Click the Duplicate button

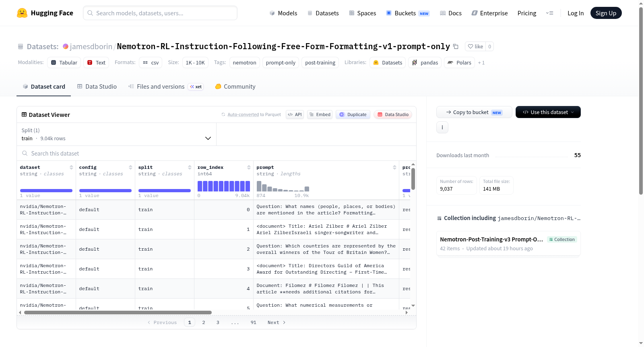click(x=353, y=114)
